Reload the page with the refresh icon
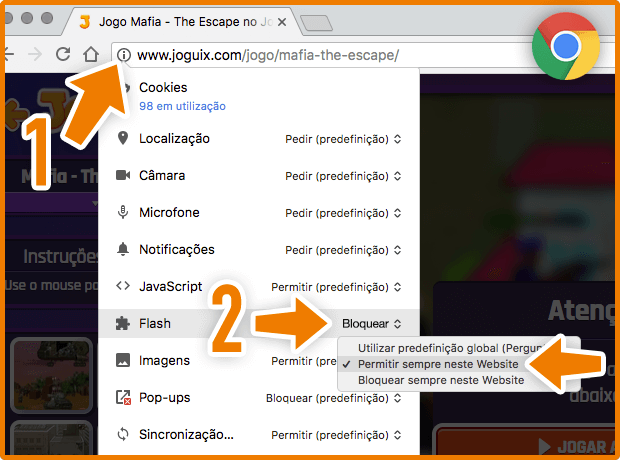This screenshot has width=620, height=460. coord(63,54)
